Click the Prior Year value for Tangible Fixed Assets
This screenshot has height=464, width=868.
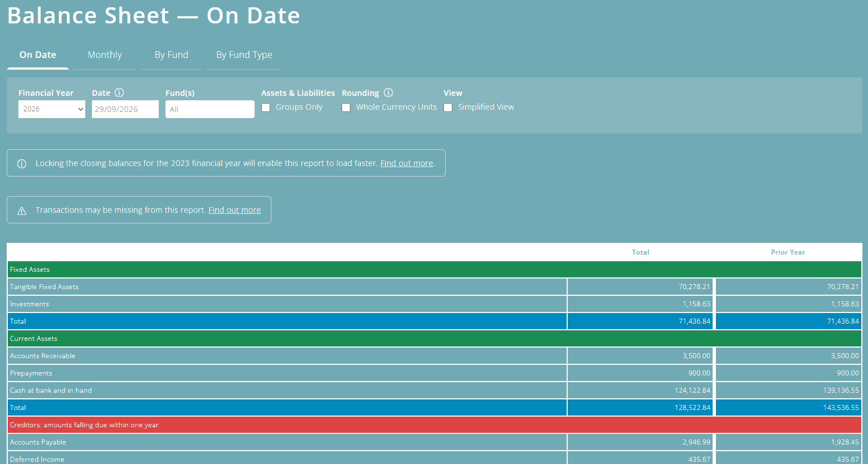[843, 287]
